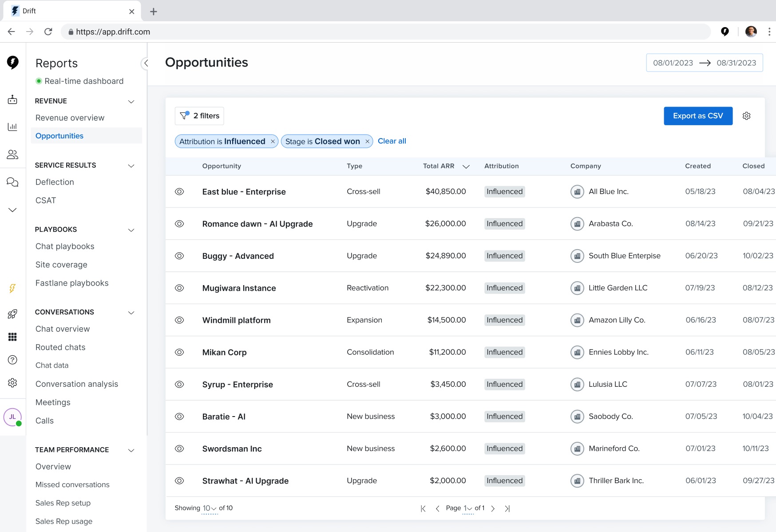Go to last page of table
Image resolution: width=776 pixels, height=532 pixels.
coord(507,508)
